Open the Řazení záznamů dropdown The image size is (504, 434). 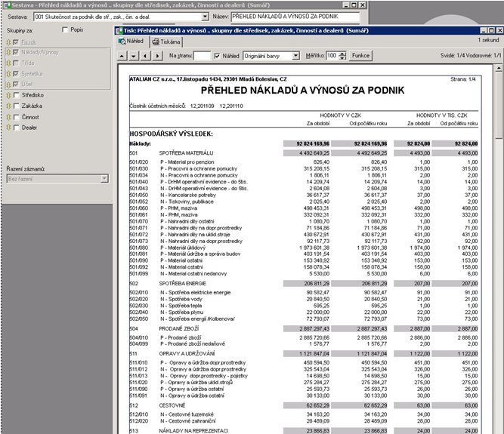pyautogui.click(x=104, y=179)
